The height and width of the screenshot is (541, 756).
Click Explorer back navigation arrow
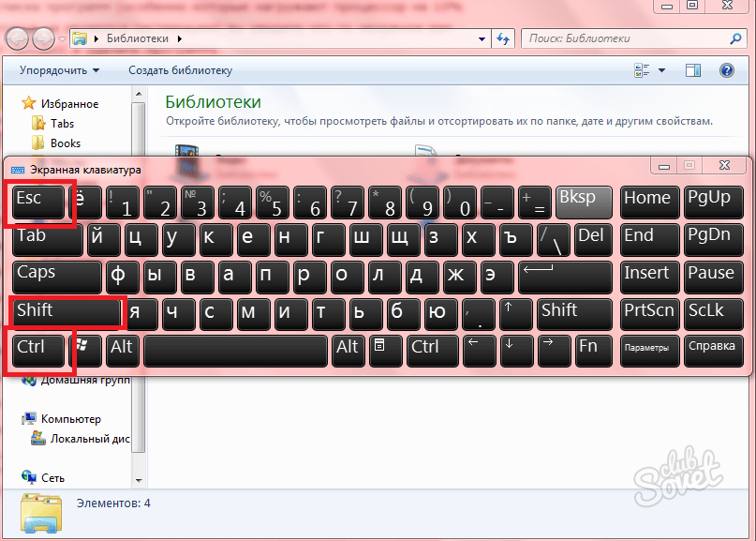click(18, 39)
